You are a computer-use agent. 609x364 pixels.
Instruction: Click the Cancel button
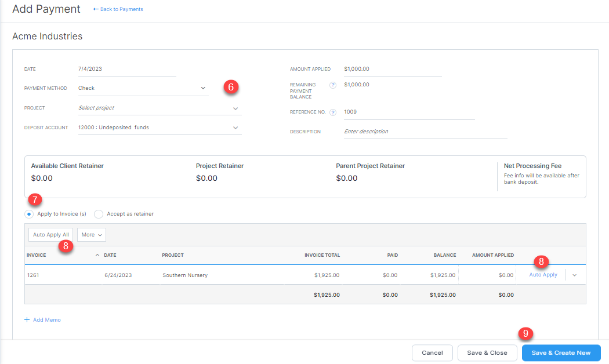point(432,353)
